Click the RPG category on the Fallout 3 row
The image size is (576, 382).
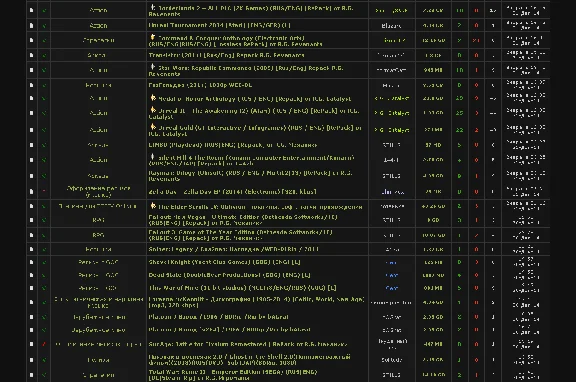[98, 235]
